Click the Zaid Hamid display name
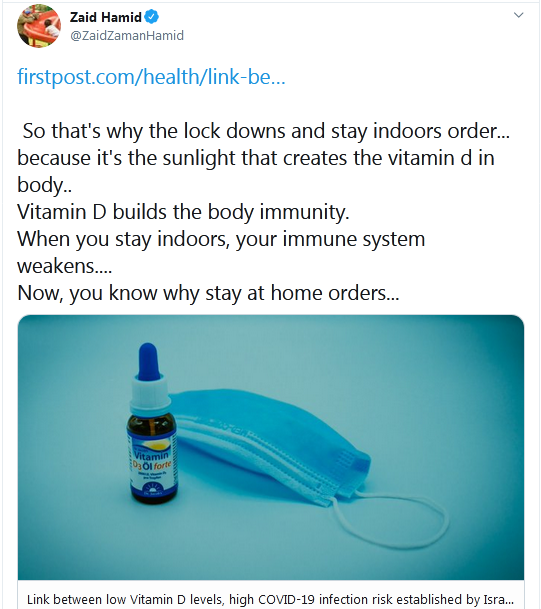 pyautogui.click(x=105, y=17)
